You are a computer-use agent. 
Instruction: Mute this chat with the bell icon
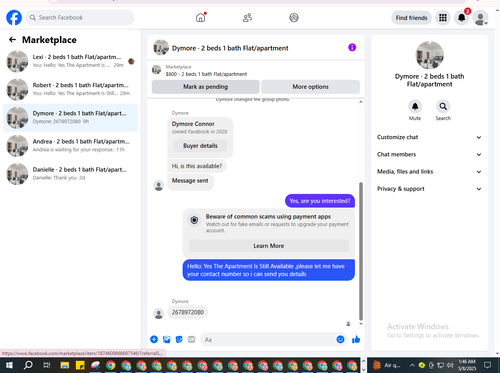pyautogui.click(x=415, y=106)
